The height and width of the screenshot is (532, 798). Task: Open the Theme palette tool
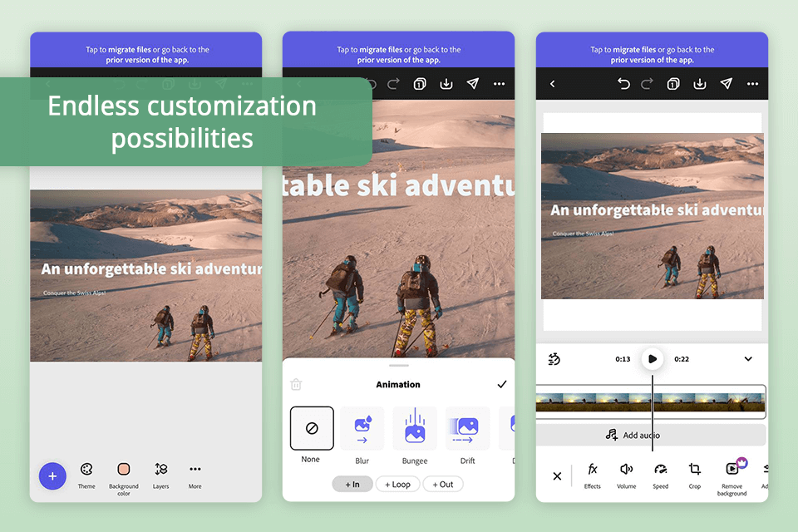click(86, 475)
